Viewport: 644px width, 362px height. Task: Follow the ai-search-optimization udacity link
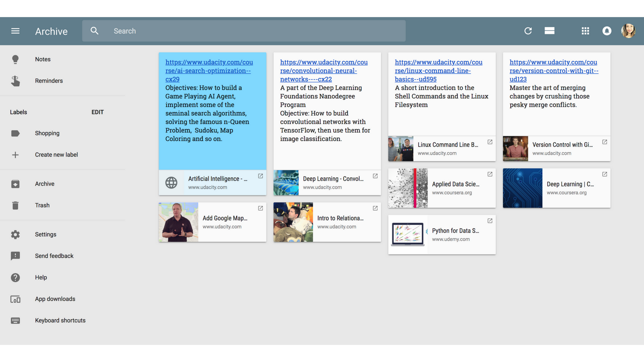209,71
